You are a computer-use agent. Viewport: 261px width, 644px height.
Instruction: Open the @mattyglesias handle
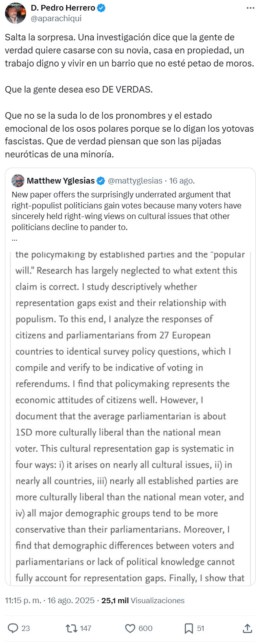pos(135,181)
